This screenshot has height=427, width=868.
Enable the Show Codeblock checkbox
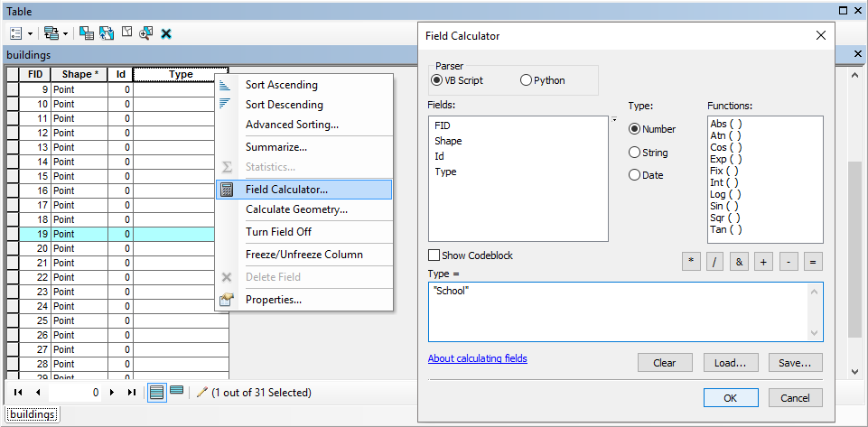coord(434,255)
